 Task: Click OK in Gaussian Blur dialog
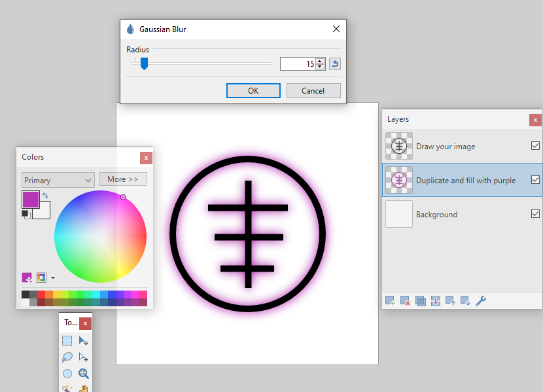click(x=253, y=91)
